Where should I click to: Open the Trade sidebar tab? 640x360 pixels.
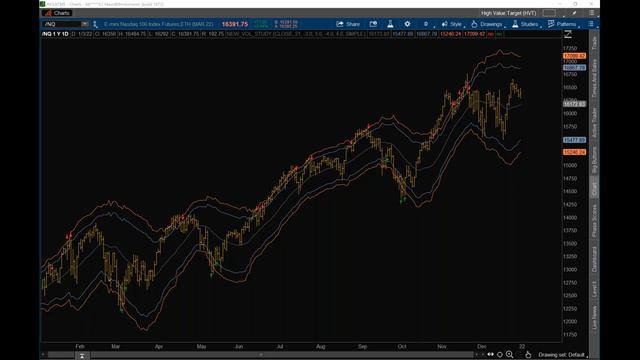tap(594, 43)
